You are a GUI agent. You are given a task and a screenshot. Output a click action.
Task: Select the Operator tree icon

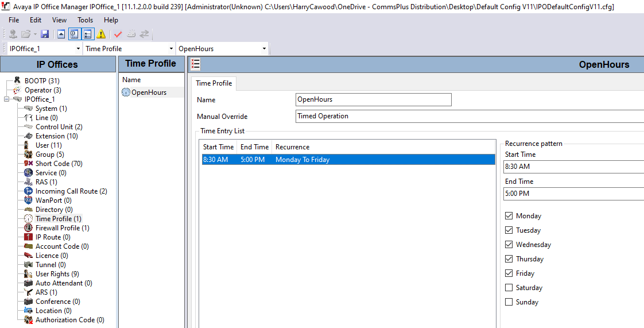(17, 90)
